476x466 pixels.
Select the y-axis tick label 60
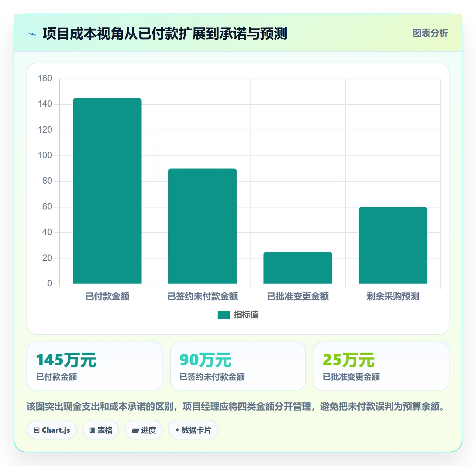pyautogui.click(x=47, y=206)
